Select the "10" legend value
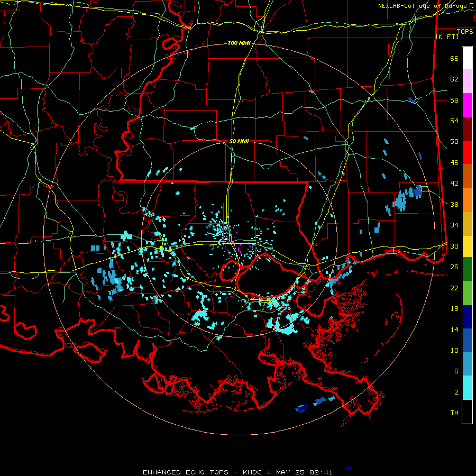The width and height of the screenshot is (476, 476). 454,350
